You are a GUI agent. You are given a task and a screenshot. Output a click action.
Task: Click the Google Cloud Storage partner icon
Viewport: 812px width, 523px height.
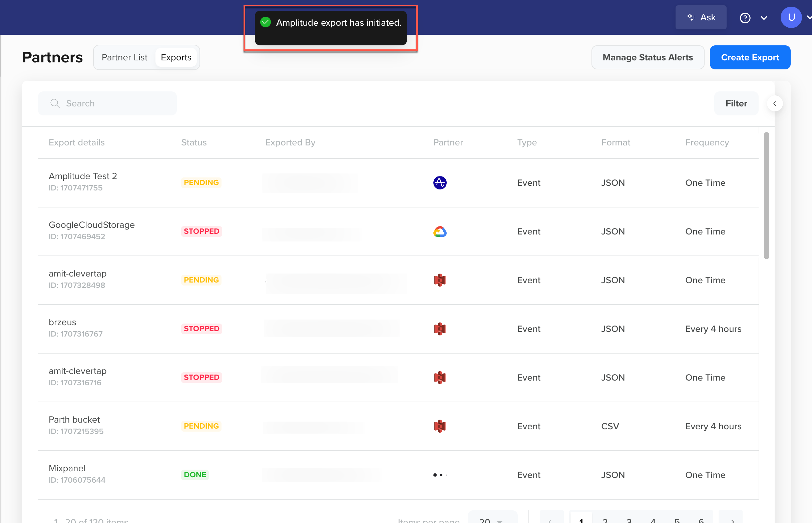pos(440,231)
